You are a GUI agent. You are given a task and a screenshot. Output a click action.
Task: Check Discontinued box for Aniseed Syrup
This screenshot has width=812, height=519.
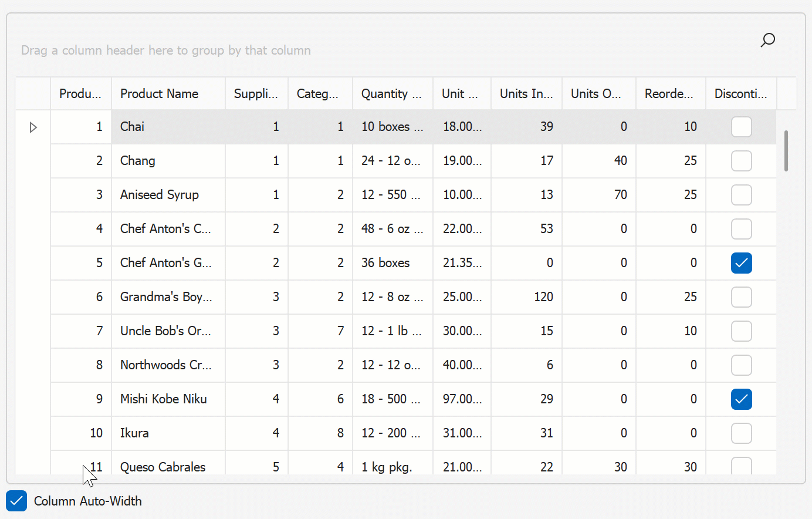tap(741, 195)
